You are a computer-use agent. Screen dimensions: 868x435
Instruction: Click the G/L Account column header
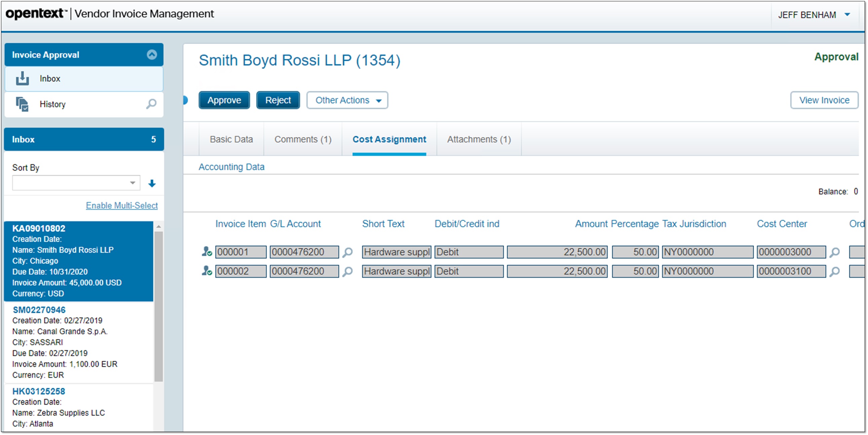(296, 224)
